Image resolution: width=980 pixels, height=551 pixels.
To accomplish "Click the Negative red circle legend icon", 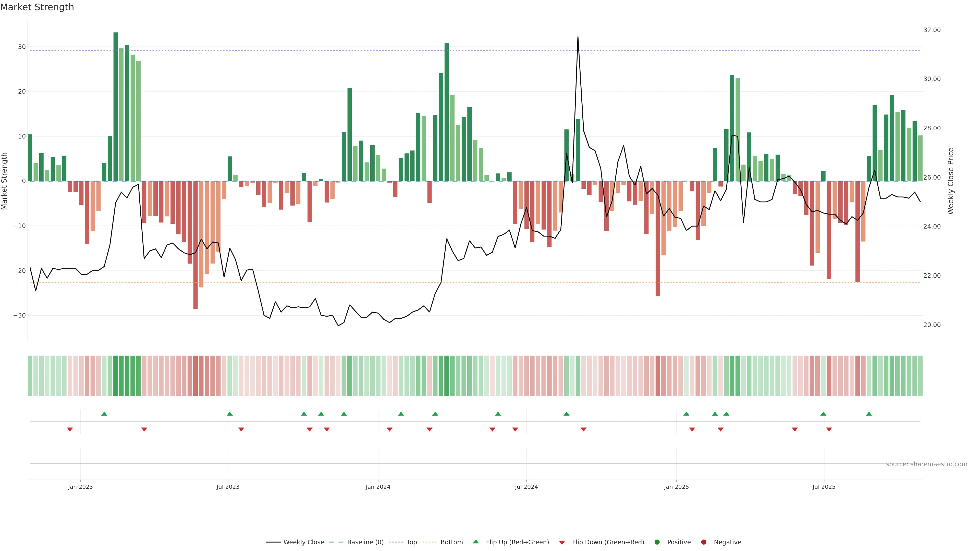I will [x=703, y=542].
